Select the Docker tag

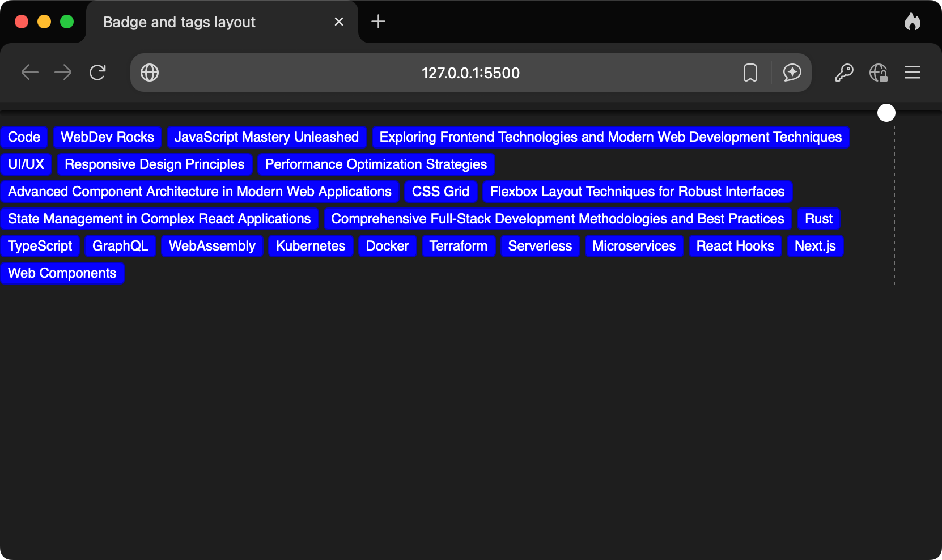tap(387, 246)
